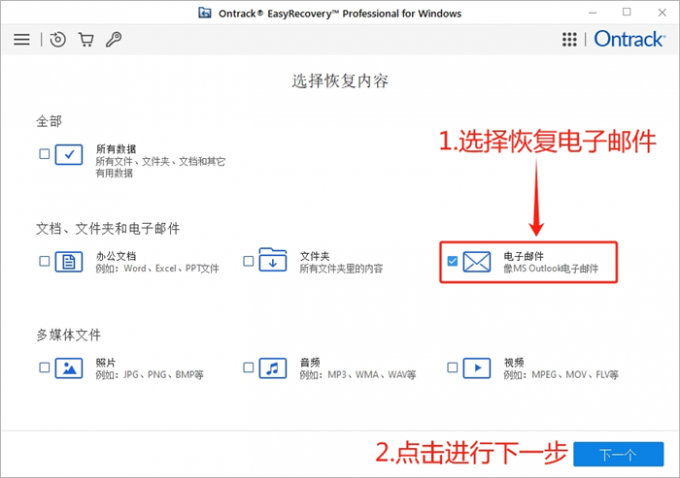Click 像MS Outlook电子邮件 description
680x478 pixels.
[x=551, y=268]
